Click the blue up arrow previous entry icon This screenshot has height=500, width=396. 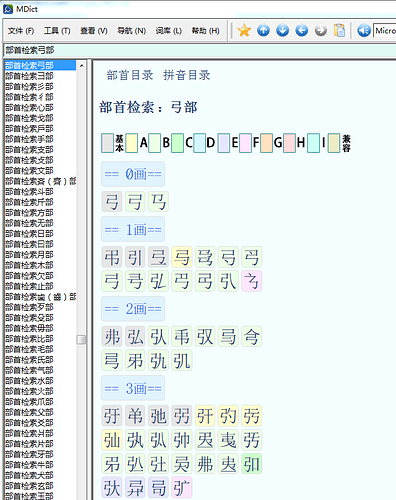263,31
